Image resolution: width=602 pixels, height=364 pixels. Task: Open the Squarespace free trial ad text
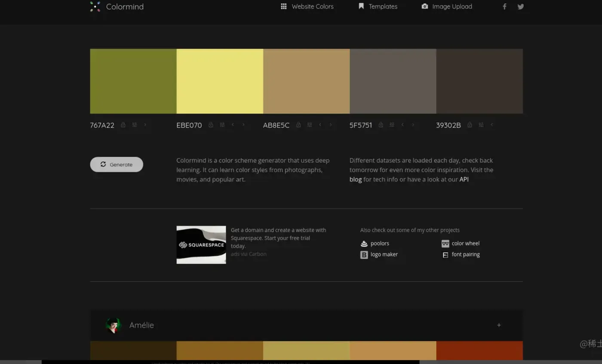(x=278, y=238)
